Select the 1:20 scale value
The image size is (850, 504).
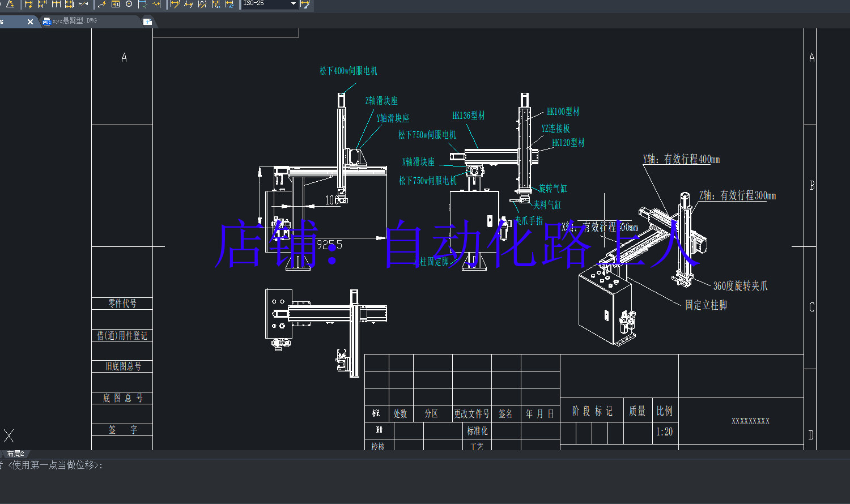(665, 432)
